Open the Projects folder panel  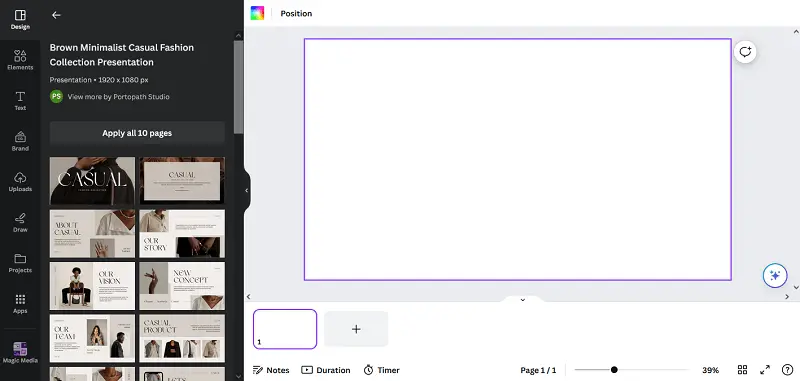(x=20, y=263)
